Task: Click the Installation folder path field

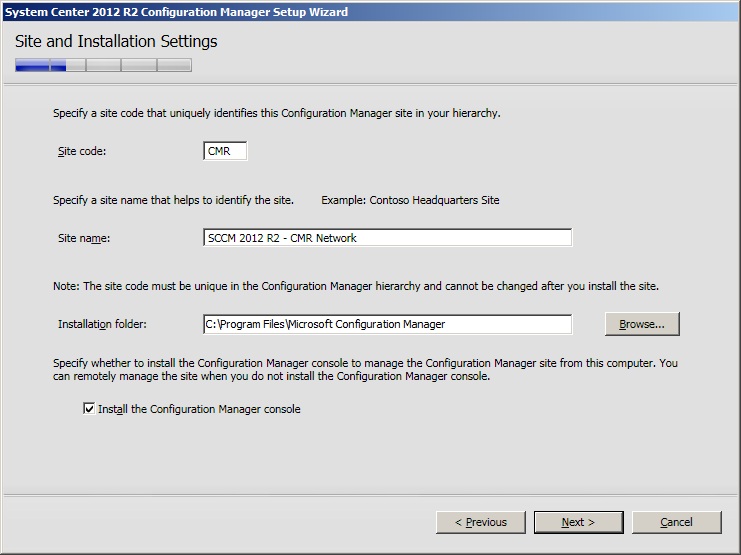Action: 386,324
